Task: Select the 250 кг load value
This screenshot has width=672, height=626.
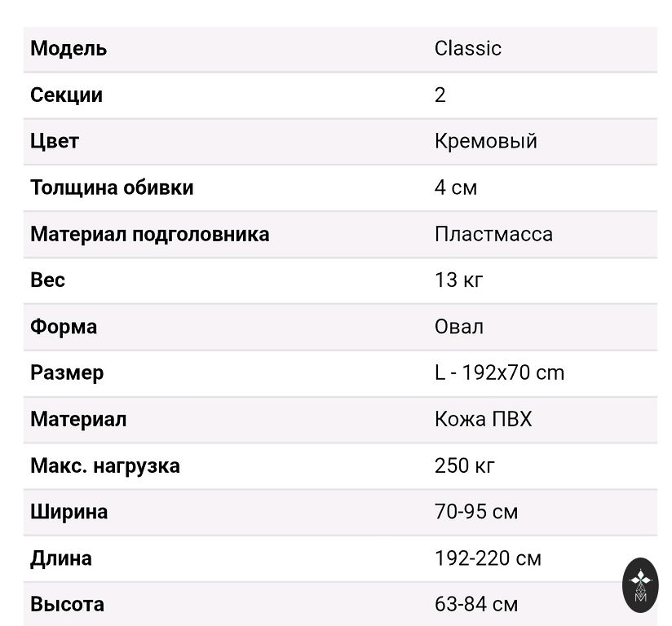Action: 464,465
